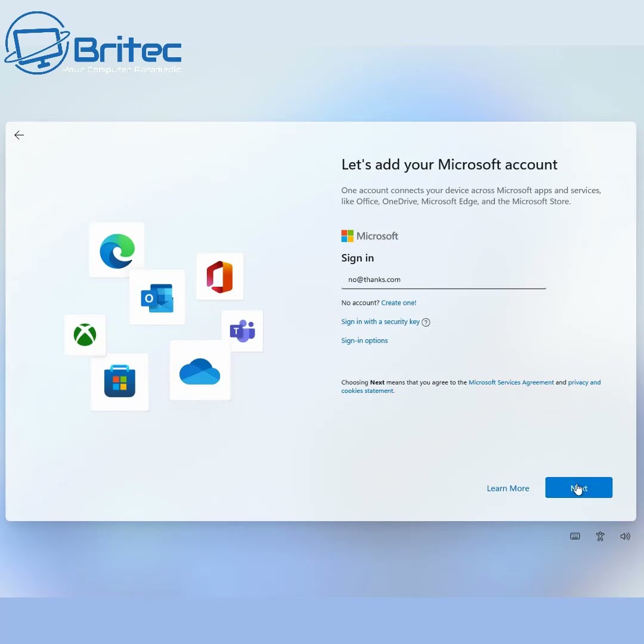Click the Microsoft Teams icon tile
The width and height of the screenshot is (644, 644).
tap(242, 330)
